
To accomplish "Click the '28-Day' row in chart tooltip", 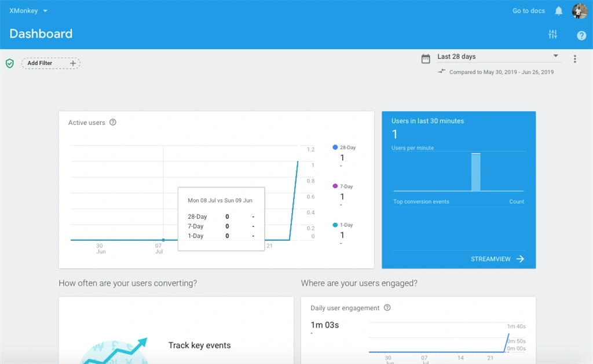I will pyautogui.click(x=221, y=216).
